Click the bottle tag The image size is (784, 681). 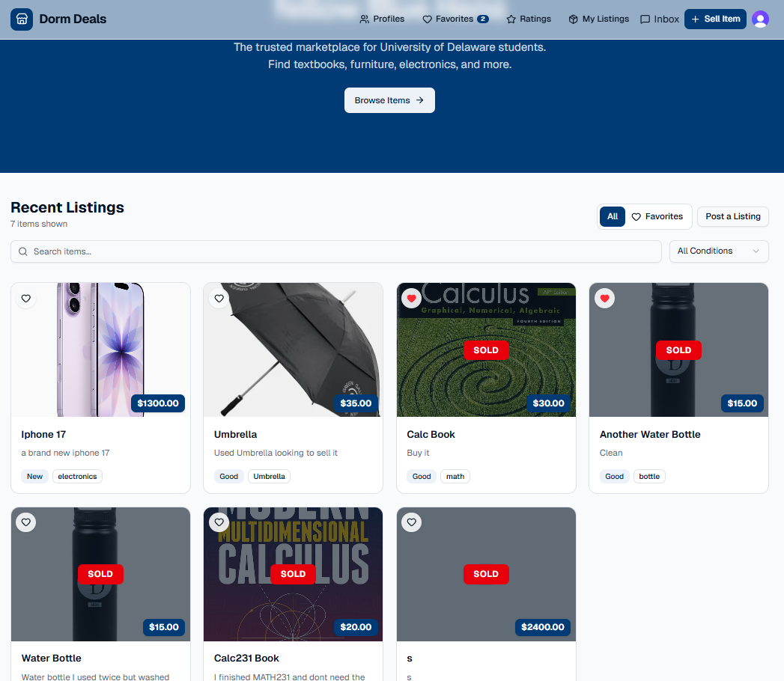click(x=649, y=476)
